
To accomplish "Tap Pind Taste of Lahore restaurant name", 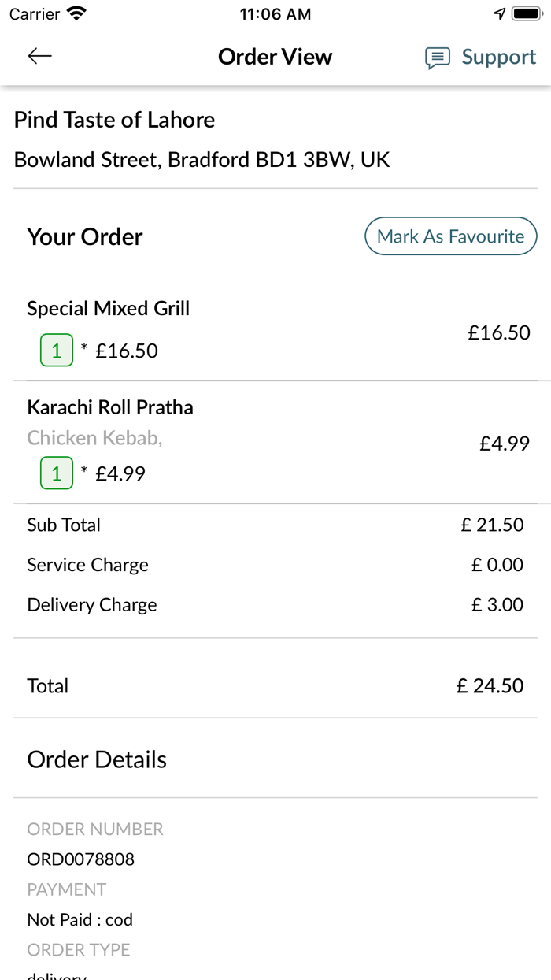I will pos(115,120).
